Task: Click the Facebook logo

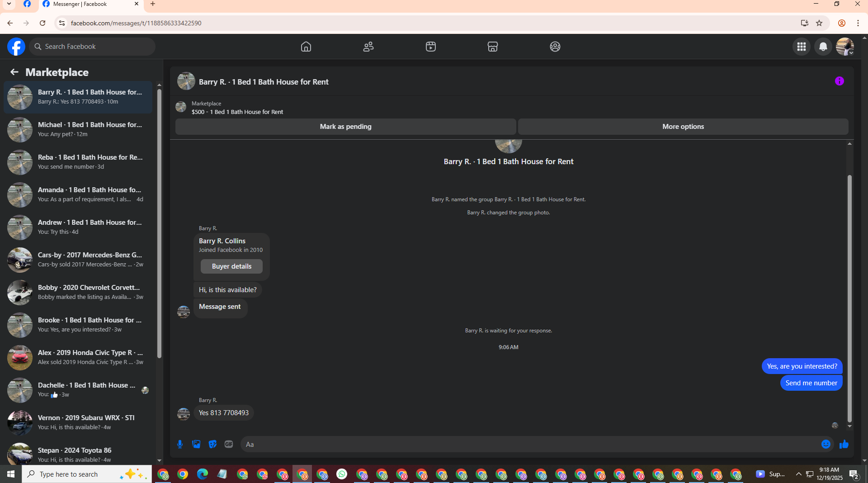Action: 16,47
